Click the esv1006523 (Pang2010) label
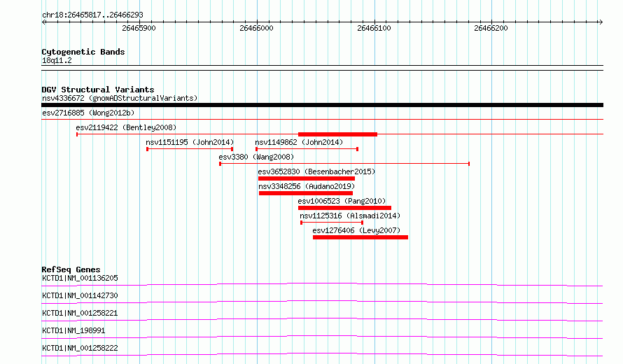This screenshot has height=364, width=623. tap(342, 201)
